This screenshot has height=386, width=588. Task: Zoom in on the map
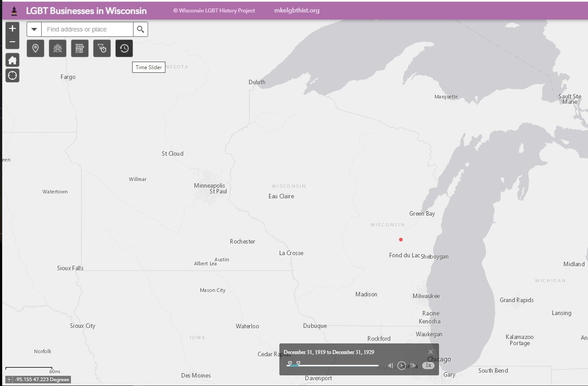pyautogui.click(x=12, y=29)
